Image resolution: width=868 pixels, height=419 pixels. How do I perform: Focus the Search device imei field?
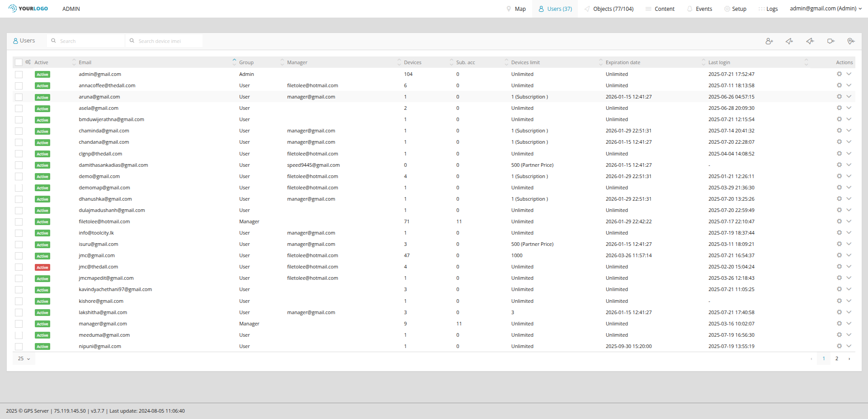point(167,41)
